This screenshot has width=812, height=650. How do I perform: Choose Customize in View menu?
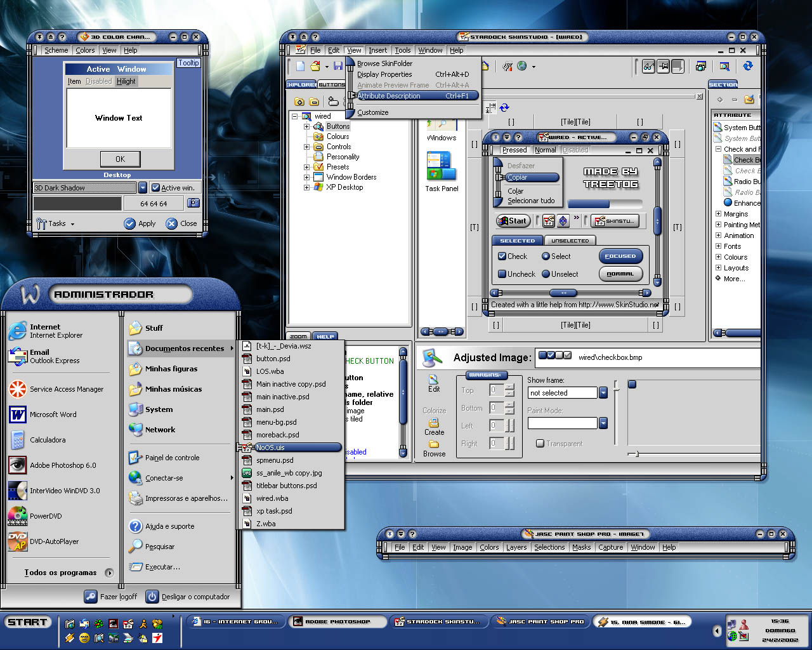pos(413,112)
